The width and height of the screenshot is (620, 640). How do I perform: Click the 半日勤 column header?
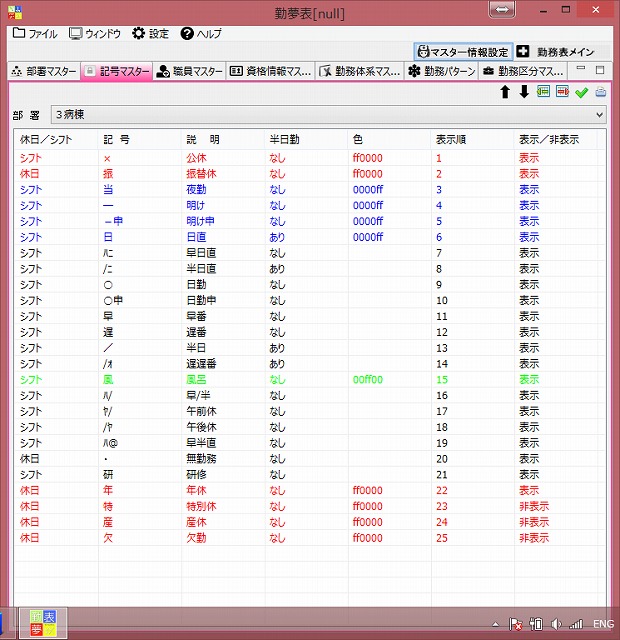pos(307,140)
